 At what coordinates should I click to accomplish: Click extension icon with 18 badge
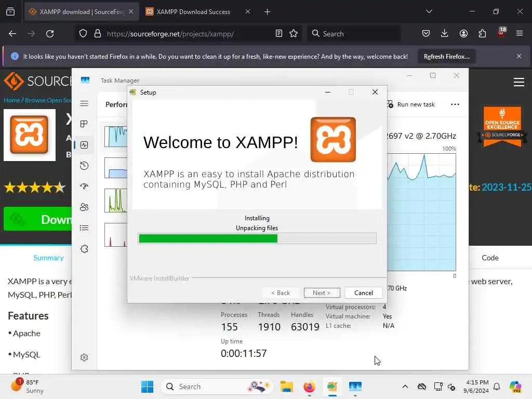pos(501,33)
